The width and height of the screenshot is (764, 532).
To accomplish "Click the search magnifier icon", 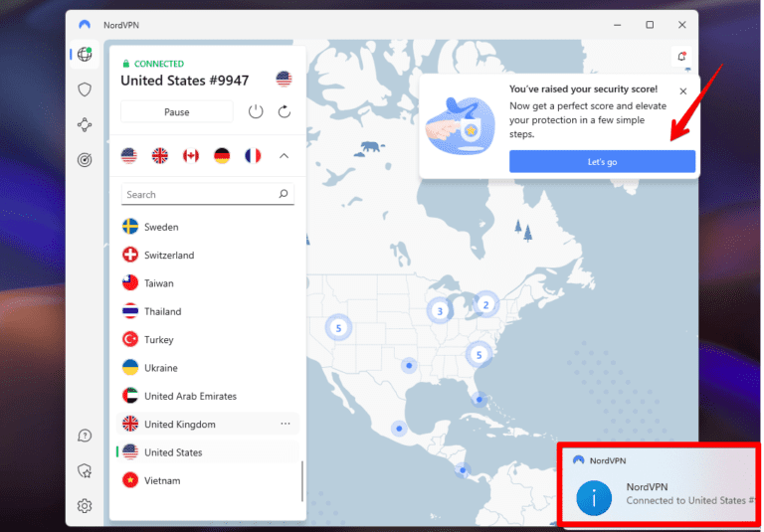I will point(284,194).
